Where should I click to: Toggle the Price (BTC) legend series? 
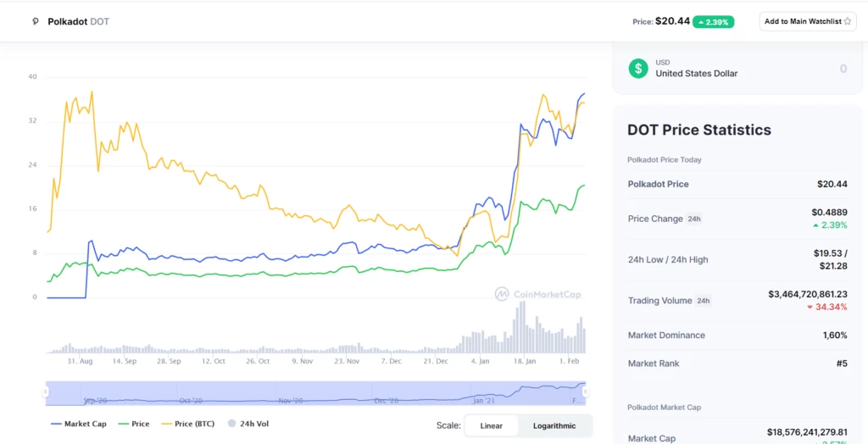coord(187,424)
